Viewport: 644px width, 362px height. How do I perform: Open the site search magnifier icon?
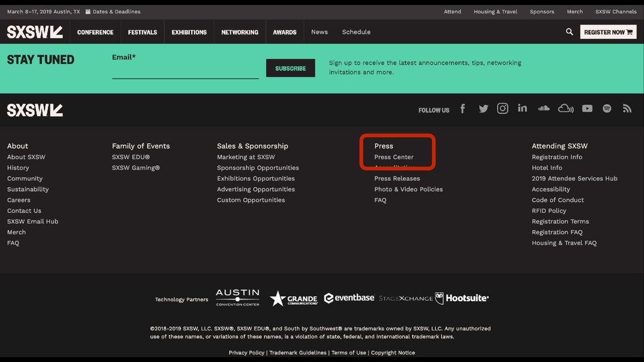(x=569, y=31)
